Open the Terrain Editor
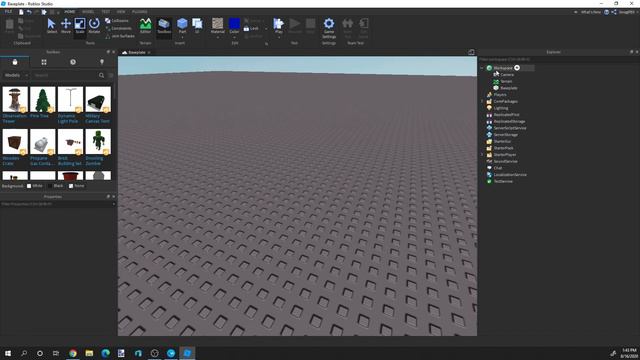 145,25
